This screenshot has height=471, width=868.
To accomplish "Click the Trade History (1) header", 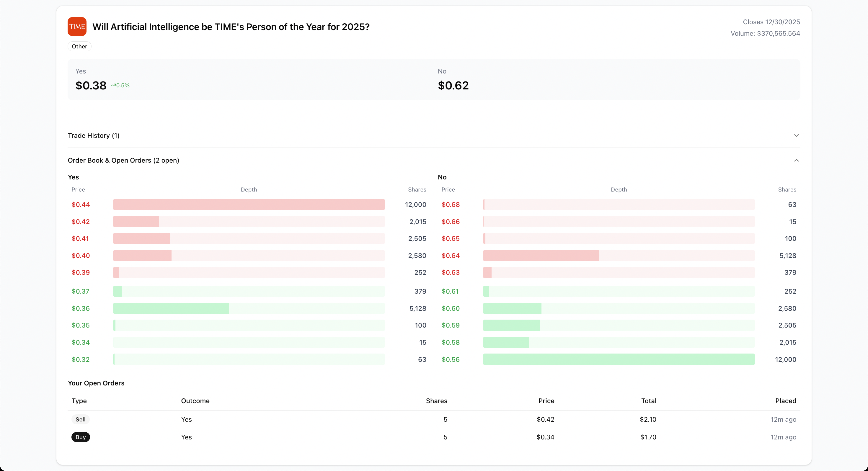I will (94, 135).
